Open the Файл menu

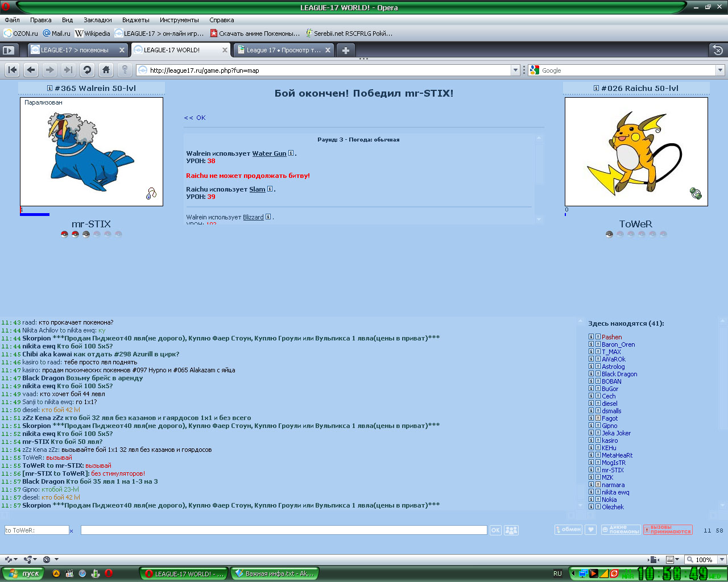12,20
